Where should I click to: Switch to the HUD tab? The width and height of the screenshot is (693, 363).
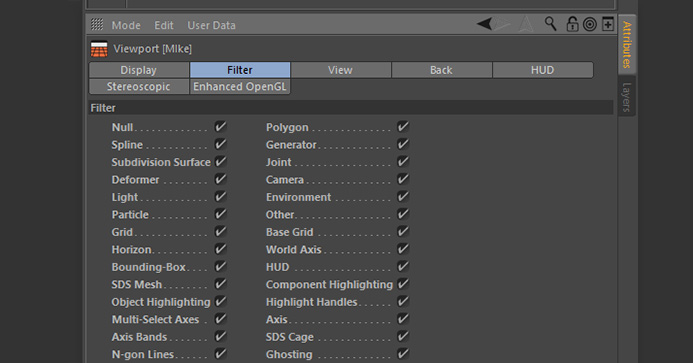[x=543, y=70]
